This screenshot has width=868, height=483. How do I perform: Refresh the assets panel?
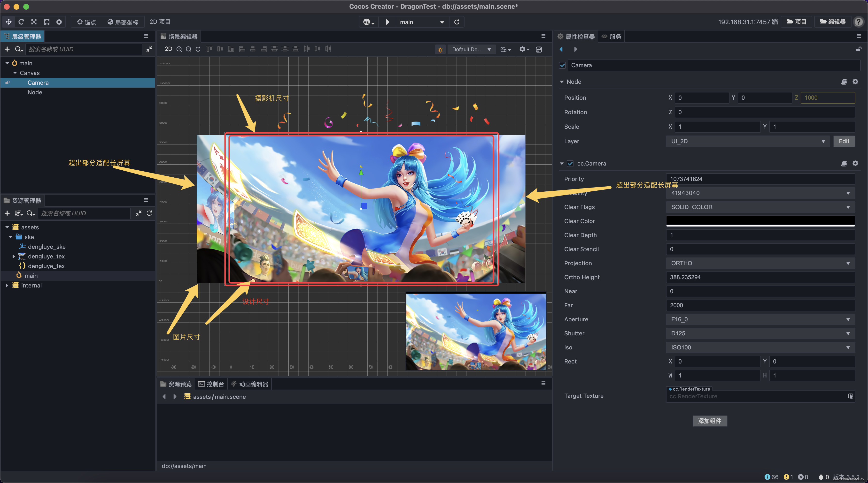pos(149,213)
